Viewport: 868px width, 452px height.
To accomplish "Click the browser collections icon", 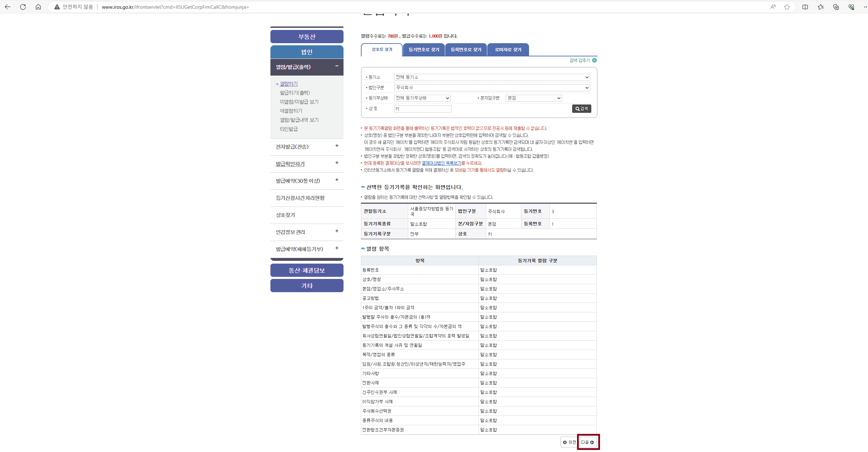I will pos(836,7).
